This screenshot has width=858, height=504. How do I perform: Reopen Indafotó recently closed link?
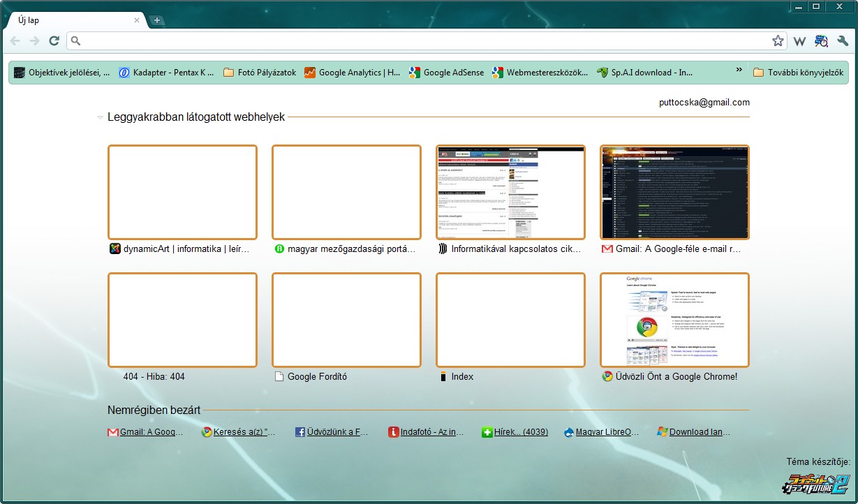click(432, 432)
